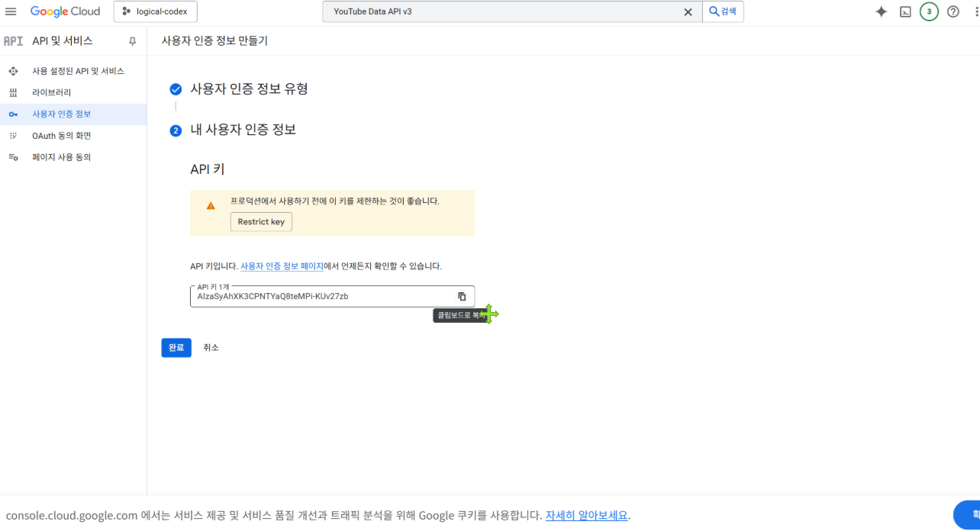Image resolution: width=980 pixels, height=531 pixels.
Task: Click the 내 사용자 인증 정보 step
Action: tap(243, 130)
